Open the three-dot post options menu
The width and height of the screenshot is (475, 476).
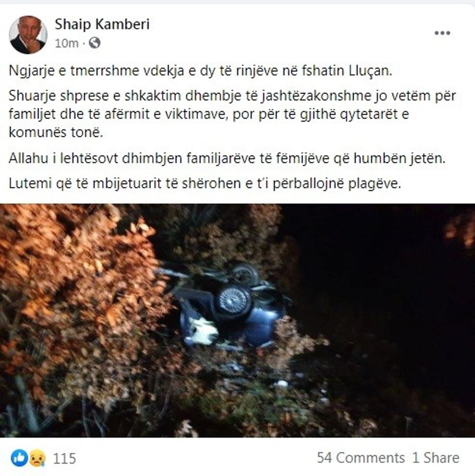pyautogui.click(x=442, y=33)
